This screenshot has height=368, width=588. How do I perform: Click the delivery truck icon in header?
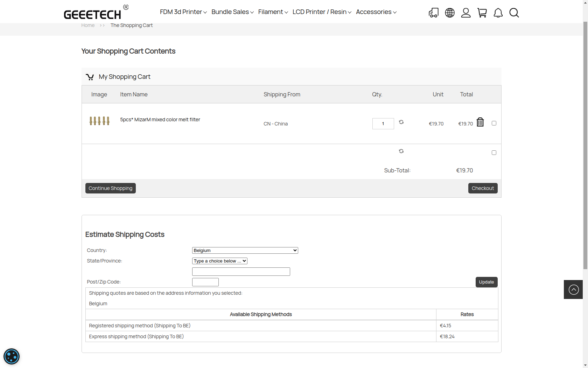pos(433,13)
